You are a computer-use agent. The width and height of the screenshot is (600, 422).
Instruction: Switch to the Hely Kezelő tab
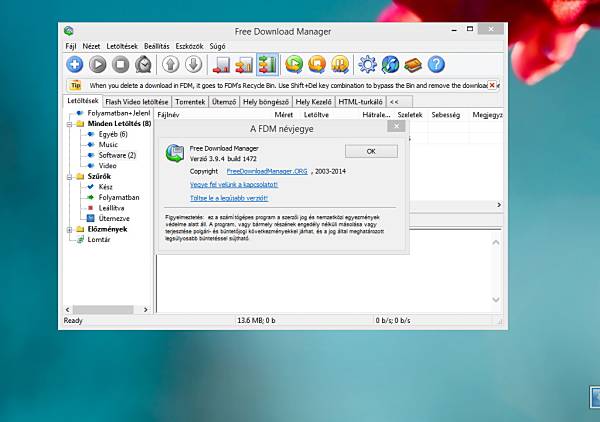pyautogui.click(x=313, y=102)
